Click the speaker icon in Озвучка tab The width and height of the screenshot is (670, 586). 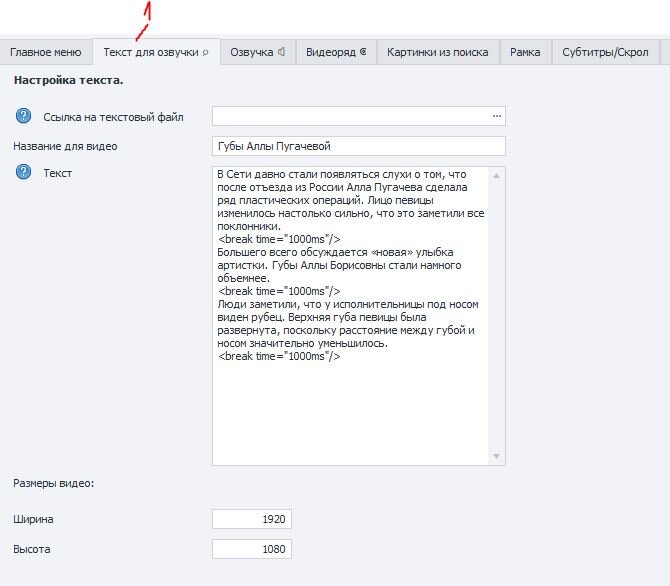(281, 52)
